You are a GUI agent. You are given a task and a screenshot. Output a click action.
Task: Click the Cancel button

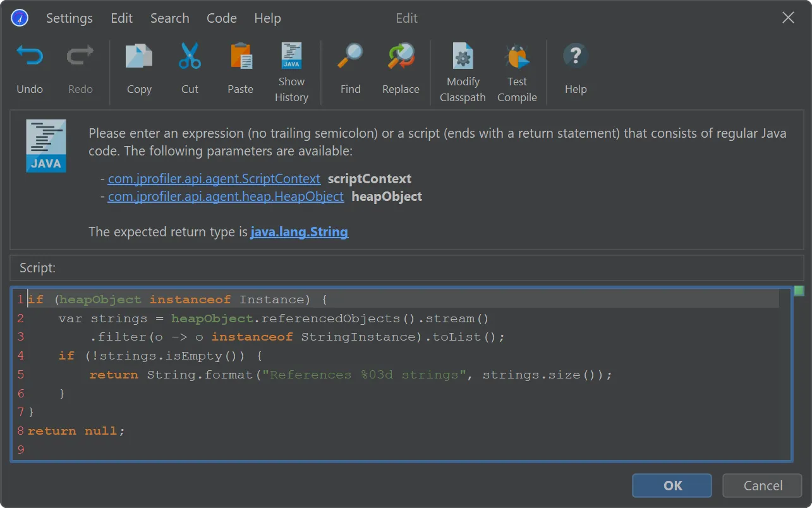pyautogui.click(x=763, y=485)
